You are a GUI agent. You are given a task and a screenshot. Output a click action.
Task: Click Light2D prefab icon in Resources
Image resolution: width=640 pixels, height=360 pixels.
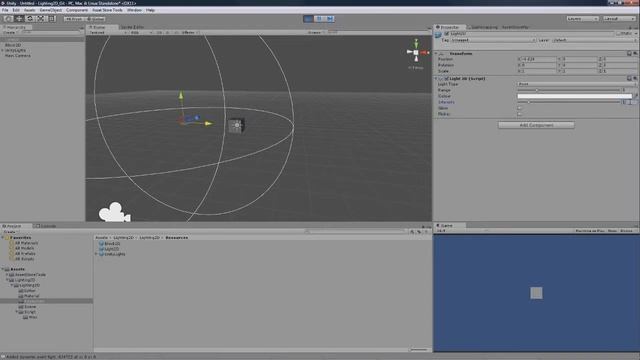(101, 249)
